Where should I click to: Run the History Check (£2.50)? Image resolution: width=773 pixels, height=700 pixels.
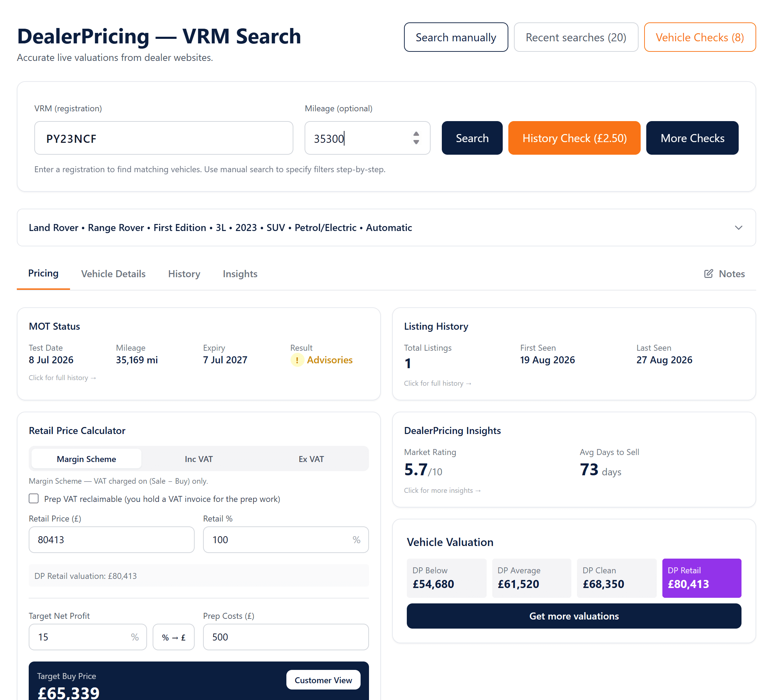coord(574,138)
